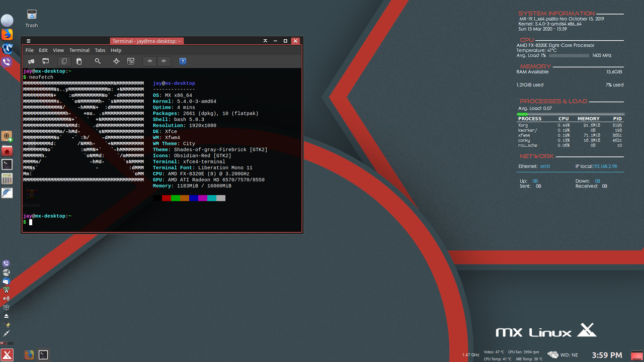Viewport: 644px width, 362px height.
Task: Click the Terminal window title bar text
Action: coord(147,41)
